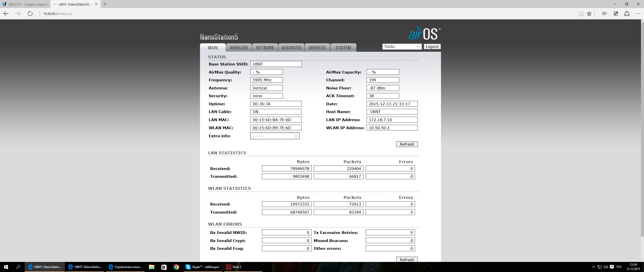
Task: Click the Frequency value 5995 MHz
Action: tap(267, 80)
